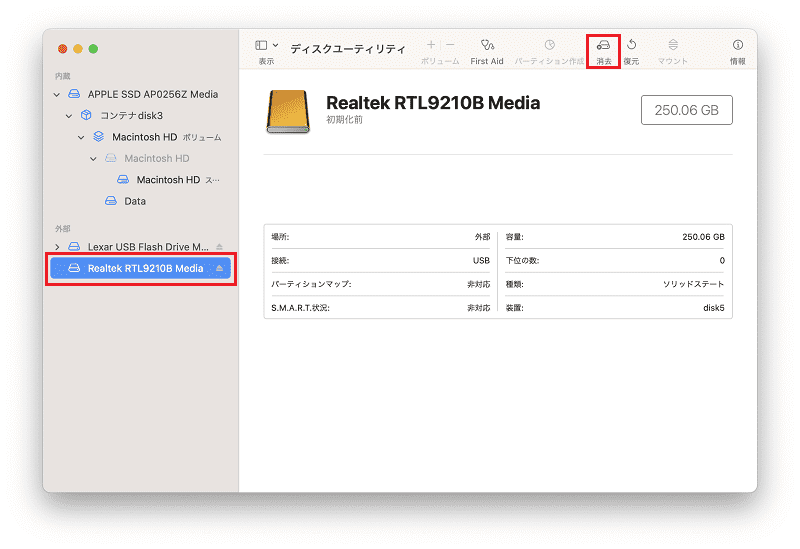Viewport: 800px width, 549px height.
Task: Click the 内蔵 sidebar section header
Action: [x=63, y=76]
